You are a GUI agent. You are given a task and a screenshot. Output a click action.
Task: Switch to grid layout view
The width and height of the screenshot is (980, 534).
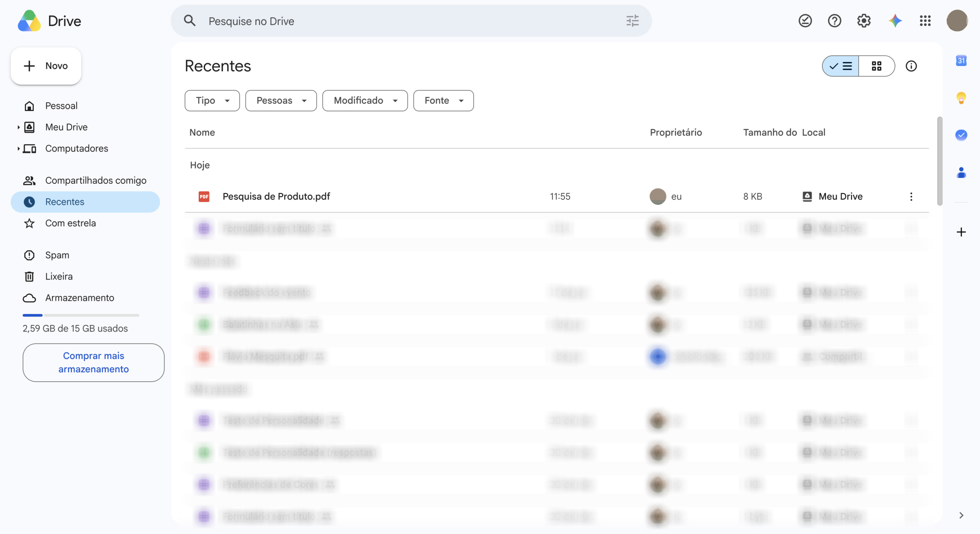click(x=877, y=66)
